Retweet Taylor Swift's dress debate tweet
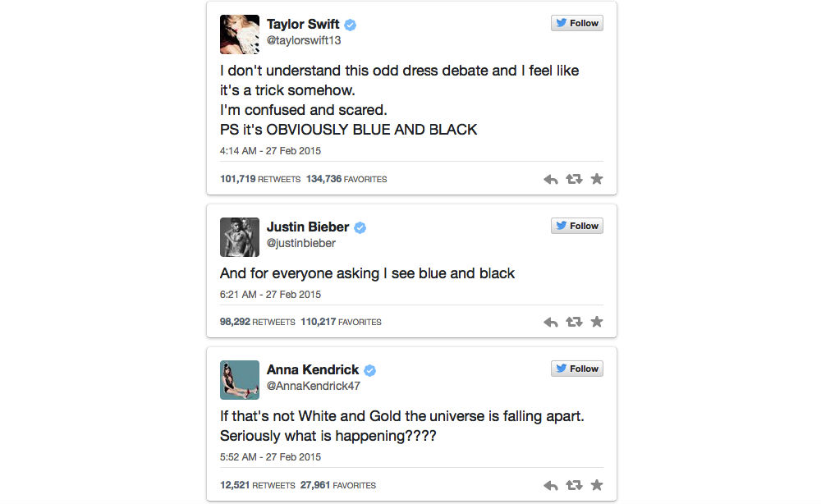Image resolution: width=821 pixels, height=504 pixels. (574, 179)
